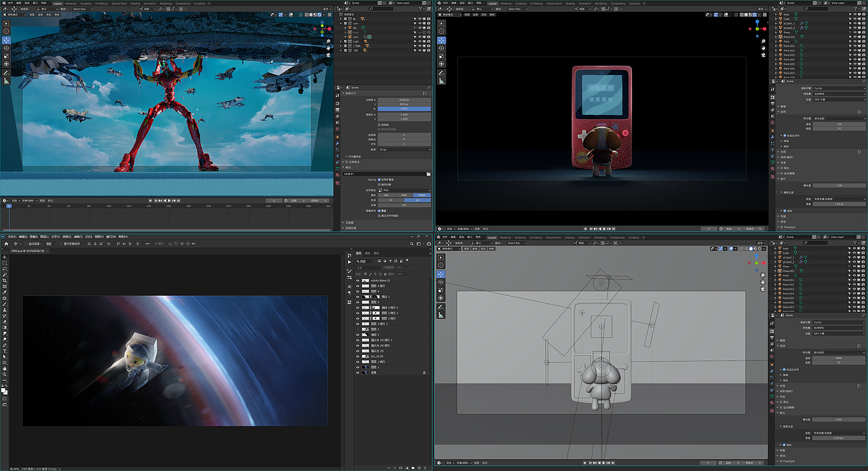Toggle the 文件扩展名 checkbox in robot scene output settings
868x471 pixels.
379,179
